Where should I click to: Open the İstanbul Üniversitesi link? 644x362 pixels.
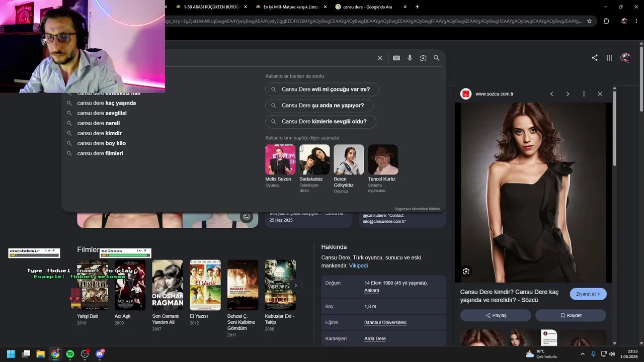click(385, 322)
